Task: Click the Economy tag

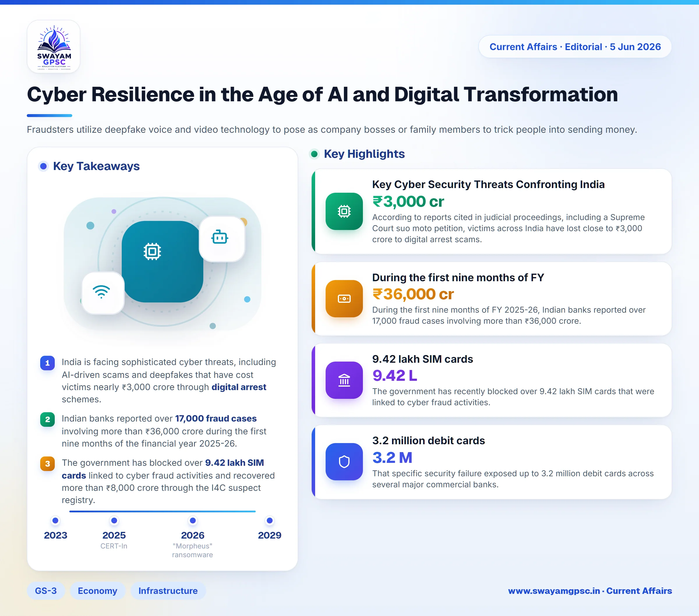Action: [98, 591]
